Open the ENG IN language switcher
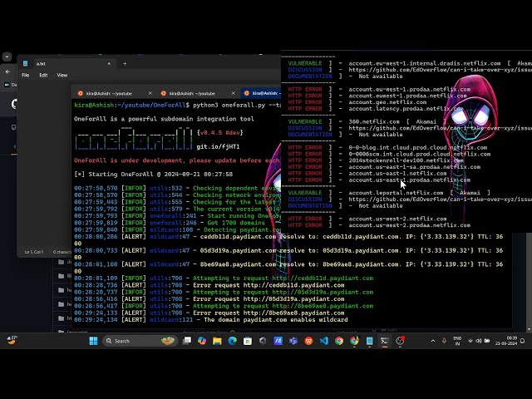 [457, 341]
